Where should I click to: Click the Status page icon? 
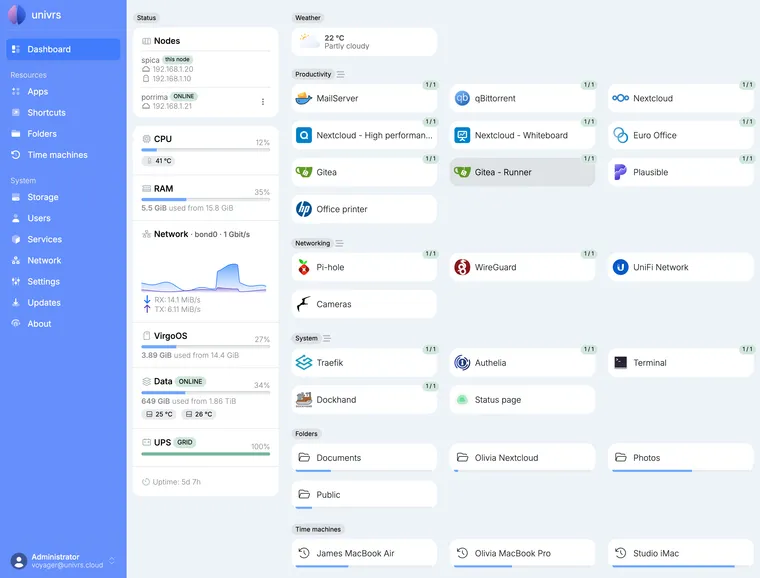462,400
